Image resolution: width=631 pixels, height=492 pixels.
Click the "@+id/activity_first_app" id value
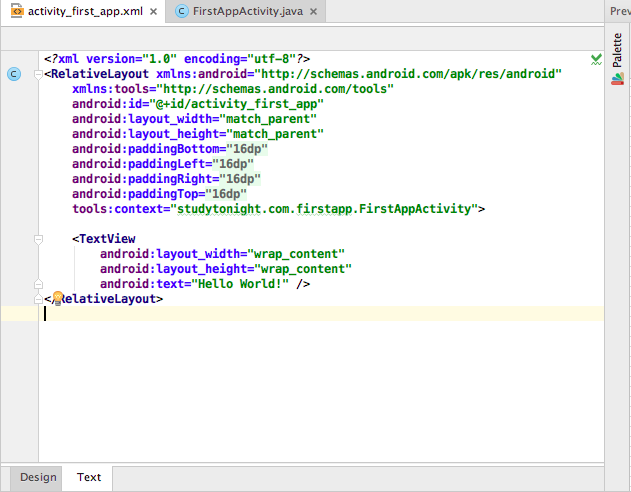point(237,104)
